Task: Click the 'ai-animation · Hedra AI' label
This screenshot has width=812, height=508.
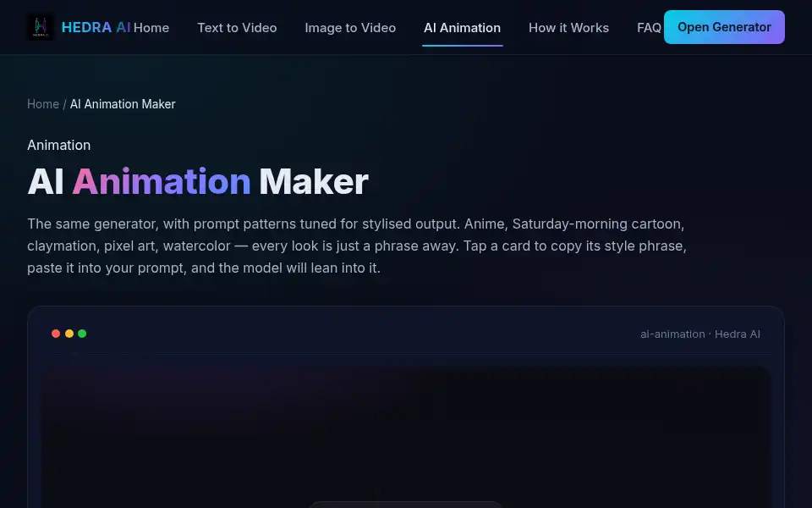Action: click(700, 334)
